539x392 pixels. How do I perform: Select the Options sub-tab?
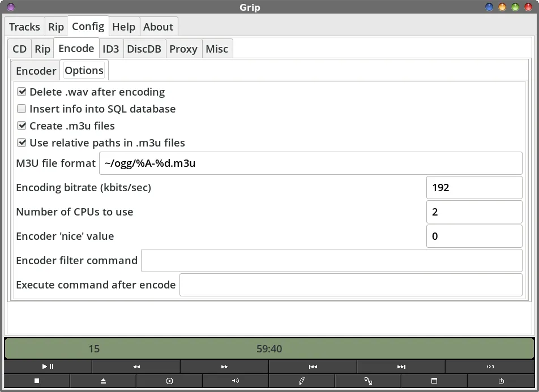pos(84,71)
